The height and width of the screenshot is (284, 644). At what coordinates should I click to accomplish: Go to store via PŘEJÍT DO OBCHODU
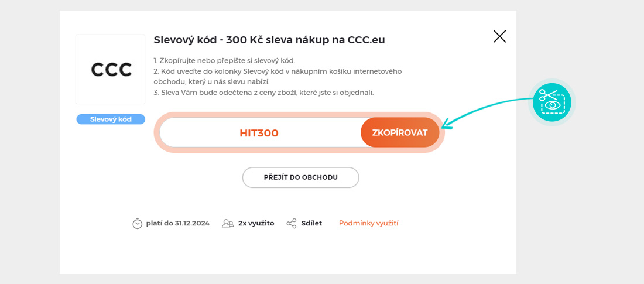[x=300, y=177]
